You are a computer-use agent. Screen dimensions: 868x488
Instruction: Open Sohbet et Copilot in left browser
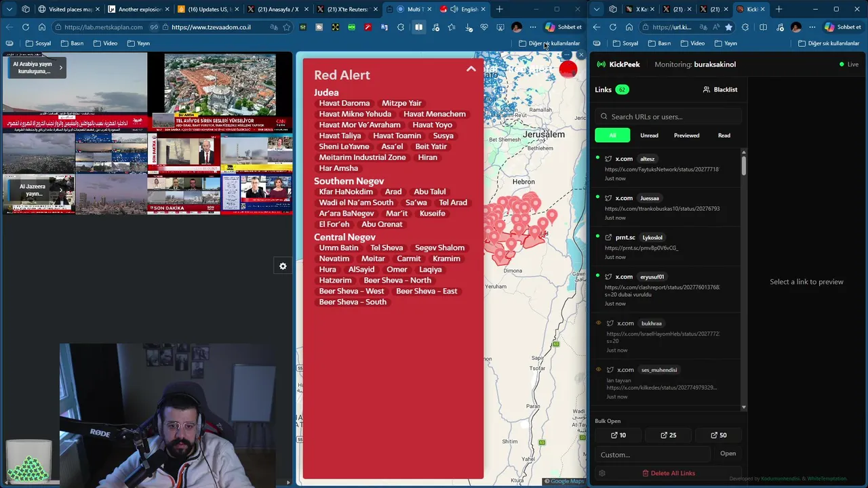coord(564,27)
